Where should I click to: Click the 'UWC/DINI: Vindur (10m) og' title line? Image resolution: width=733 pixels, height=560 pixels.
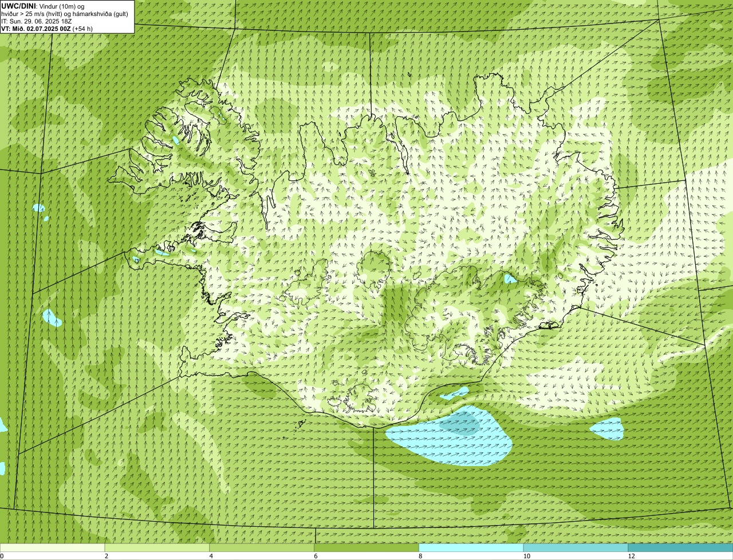[x=43, y=6]
